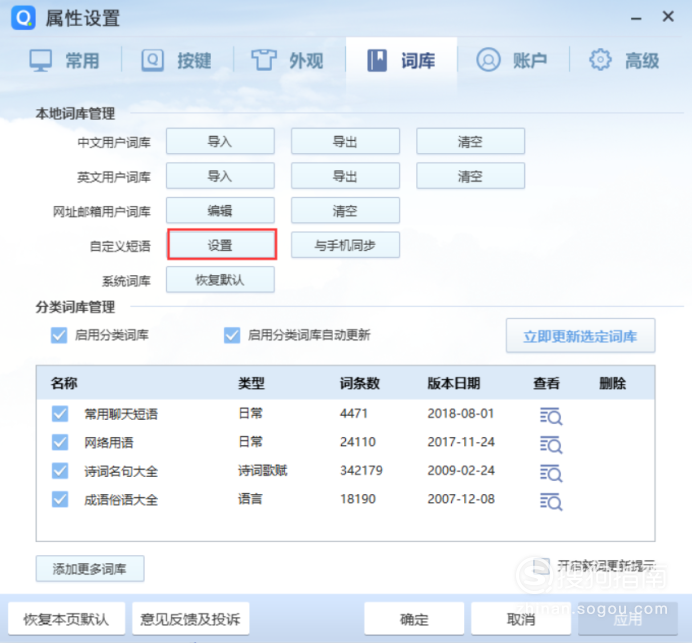Import 英文用户词库 with 导入

tap(220, 176)
